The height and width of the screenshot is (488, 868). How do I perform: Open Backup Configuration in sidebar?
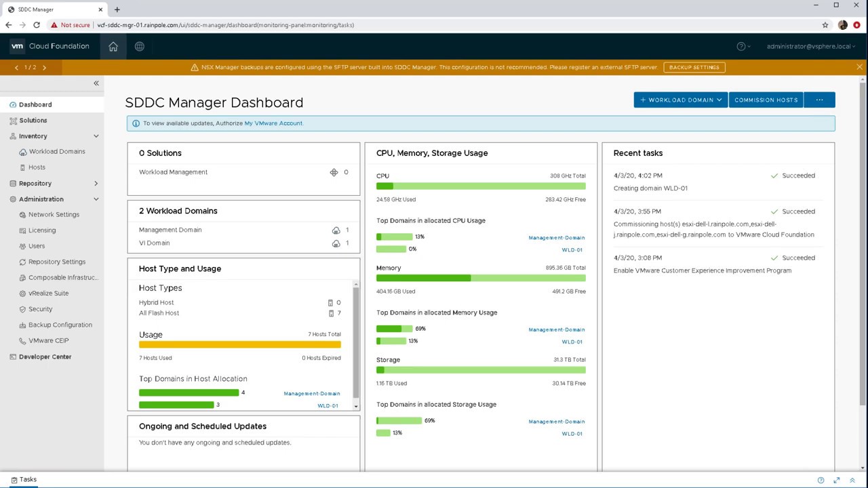click(x=60, y=325)
